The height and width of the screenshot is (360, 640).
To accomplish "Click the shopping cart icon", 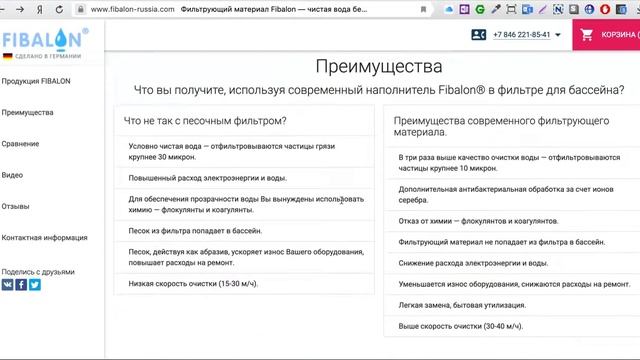I will [587, 35].
